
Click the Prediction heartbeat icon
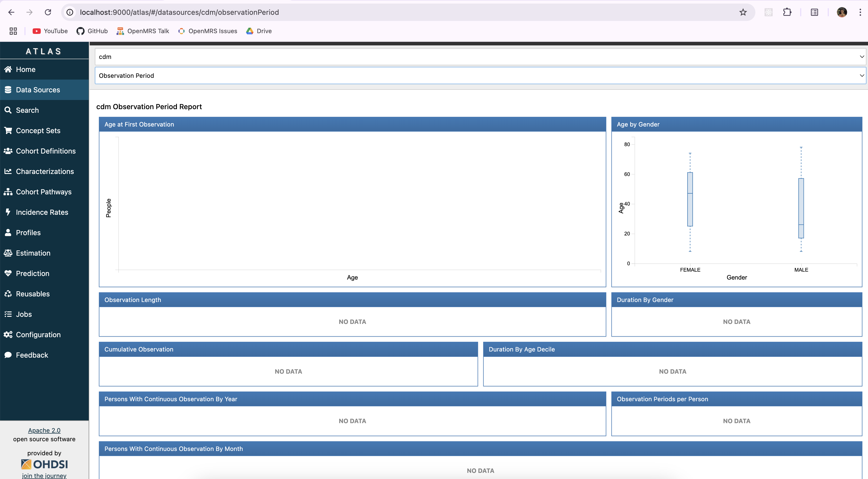(x=8, y=273)
